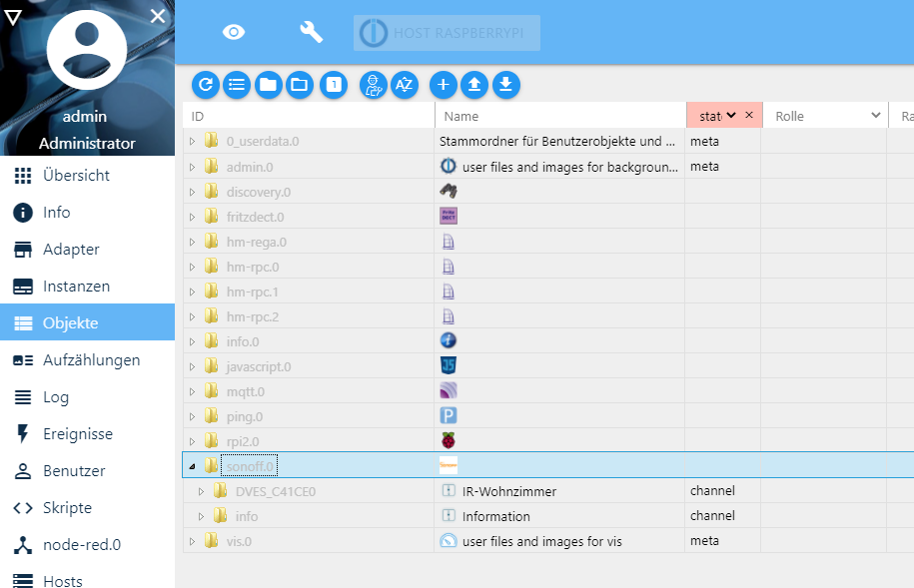914x588 pixels.
Task: Click the Name filter field
Action: [x=560, y=116]
